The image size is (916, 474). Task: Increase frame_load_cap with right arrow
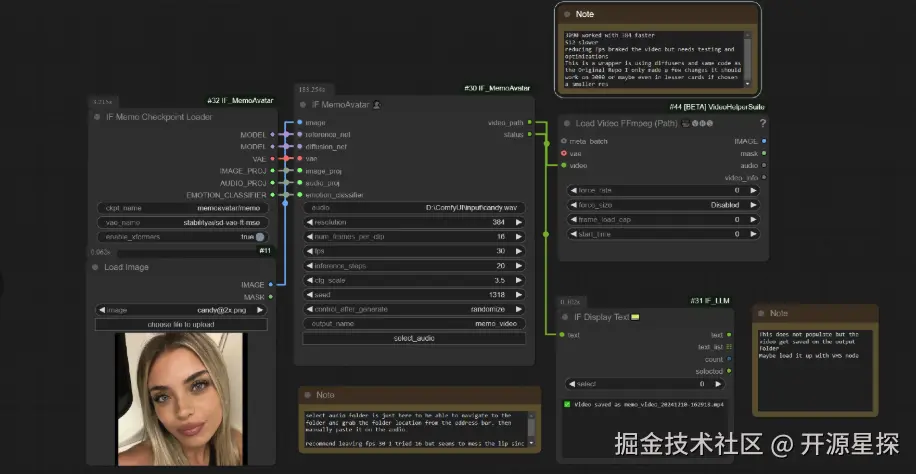coord(753,220)
